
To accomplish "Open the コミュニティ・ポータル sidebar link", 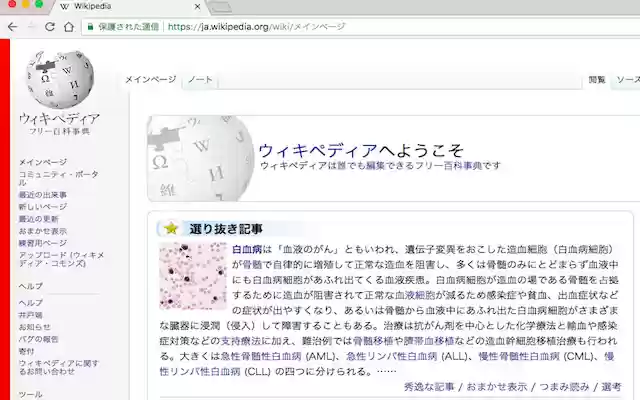I will 59,178.
